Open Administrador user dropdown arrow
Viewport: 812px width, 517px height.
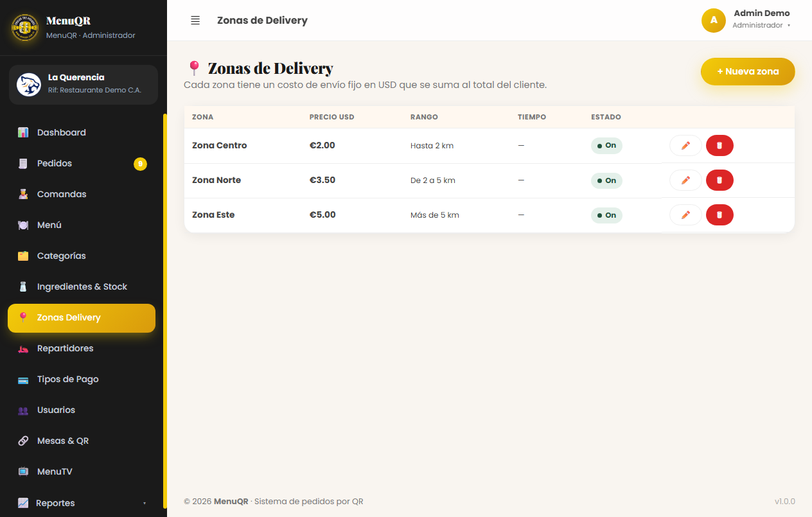[788, 26]
